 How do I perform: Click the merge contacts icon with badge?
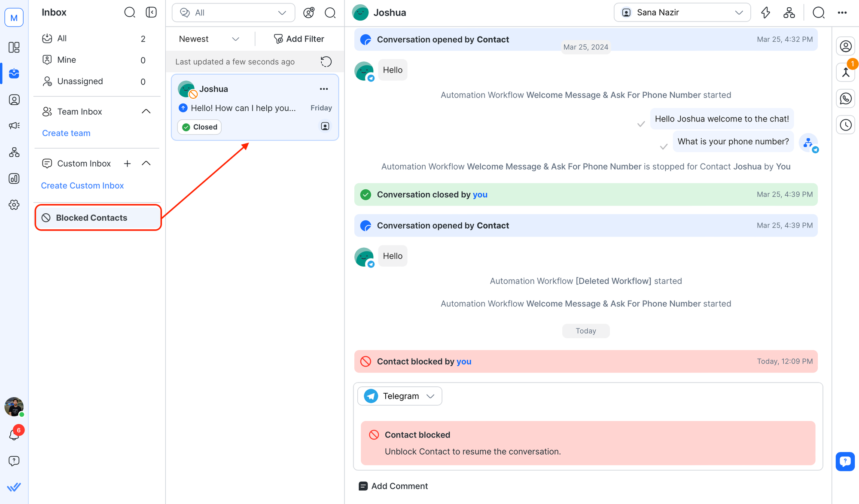pyautogui.click(x=845, y=72)
